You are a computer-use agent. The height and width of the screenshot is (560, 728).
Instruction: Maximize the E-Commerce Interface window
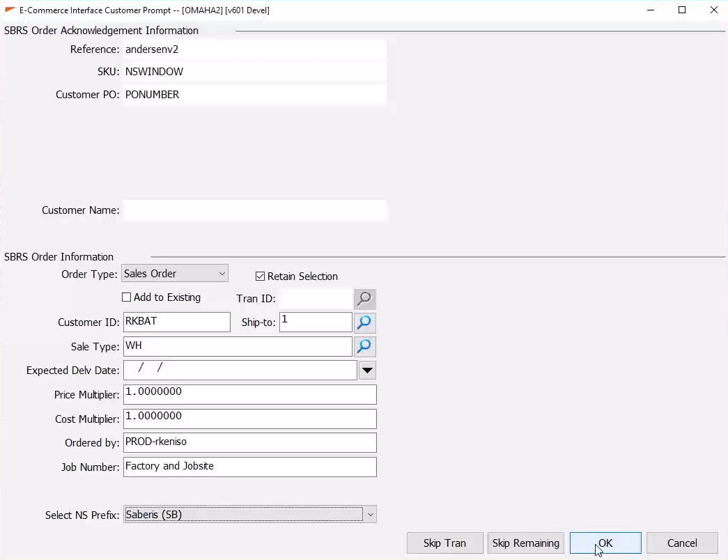point(682,10)
